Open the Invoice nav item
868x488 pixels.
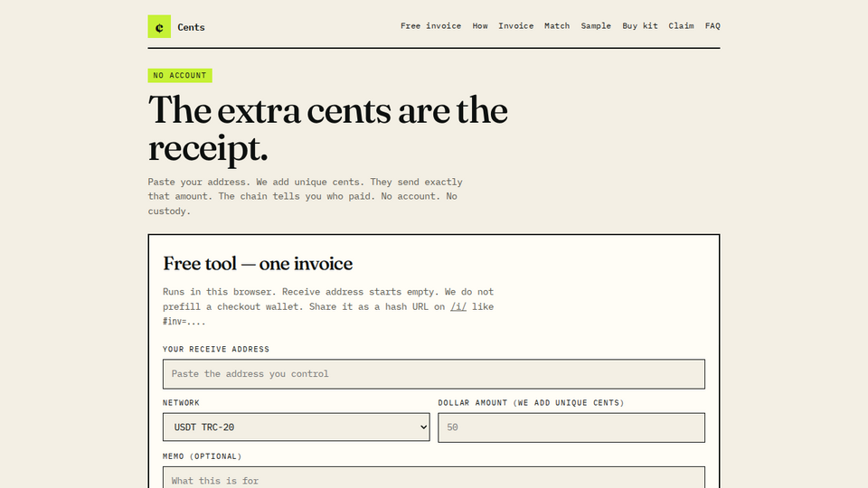tap(516, 26)
